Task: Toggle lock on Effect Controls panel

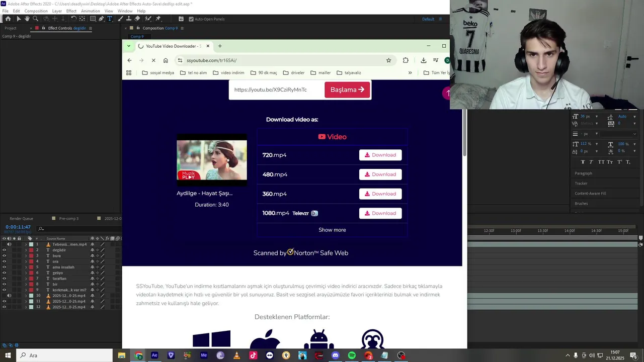Action: (x=44, y=28)
